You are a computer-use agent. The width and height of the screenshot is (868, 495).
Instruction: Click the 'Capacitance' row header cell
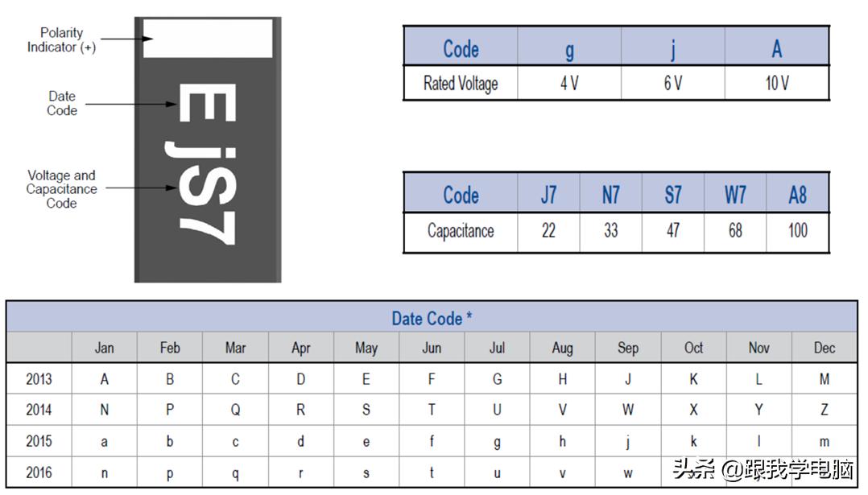click(x=461, y=231)
